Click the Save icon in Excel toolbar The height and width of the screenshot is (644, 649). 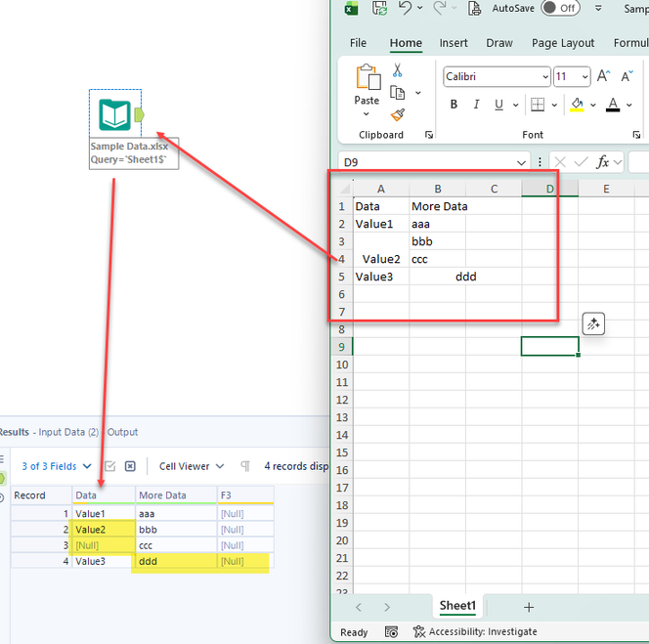click(x=379, y=8)
